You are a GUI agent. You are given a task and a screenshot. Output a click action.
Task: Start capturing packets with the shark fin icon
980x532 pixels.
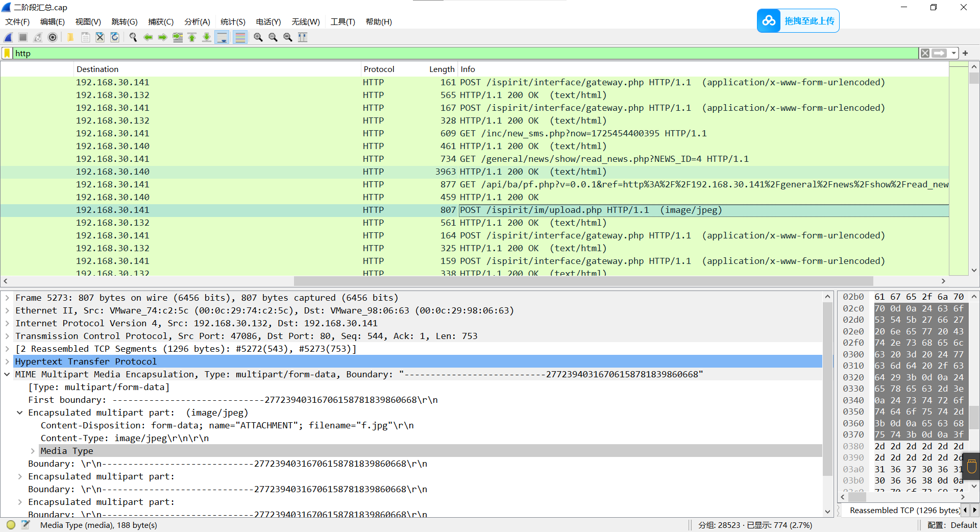tap(8, 37)
